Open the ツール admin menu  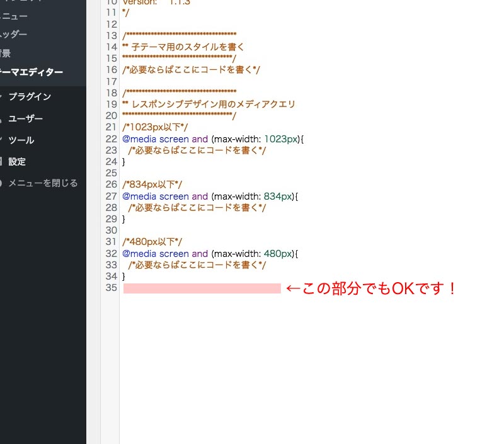tap(21, 140)
